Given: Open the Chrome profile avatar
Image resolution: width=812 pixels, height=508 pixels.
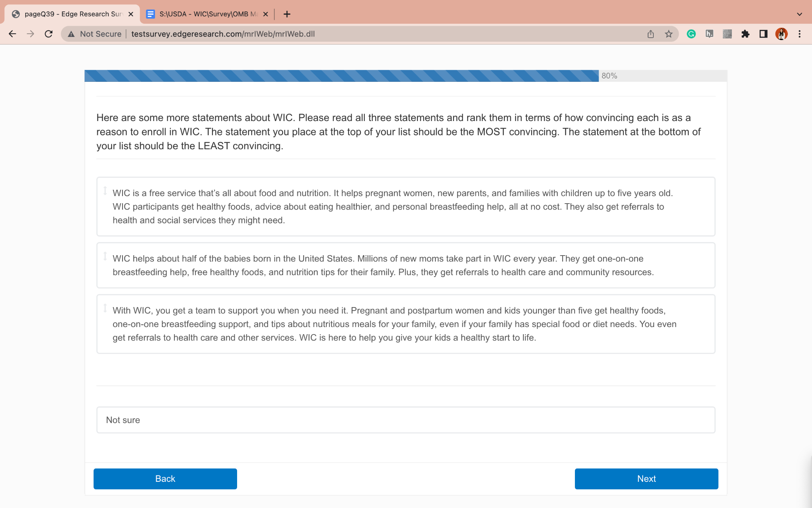Looking at the screenshot, I should [781, 34].
